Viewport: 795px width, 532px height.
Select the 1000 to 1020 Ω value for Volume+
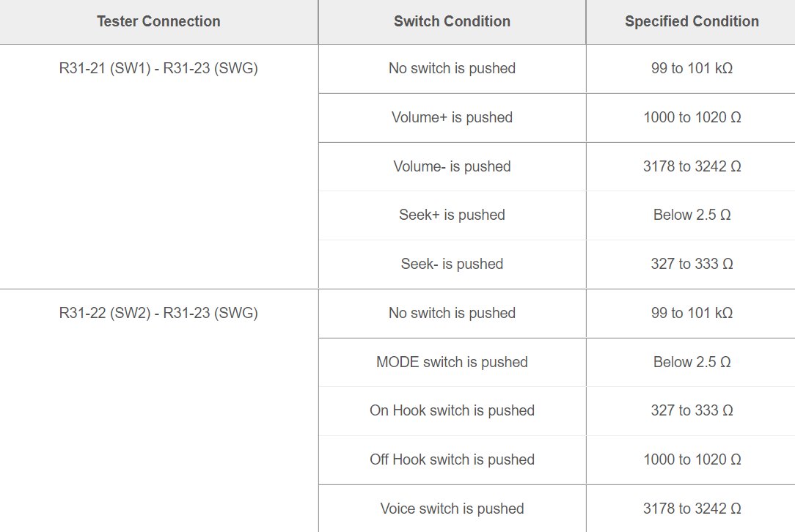pyautogui.click(x=692, y=117)
